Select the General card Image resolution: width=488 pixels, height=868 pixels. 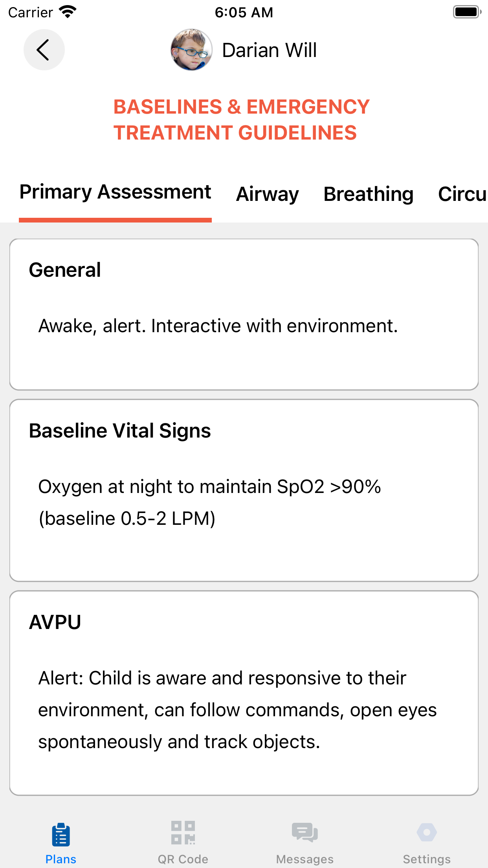(x=244, y=314)
